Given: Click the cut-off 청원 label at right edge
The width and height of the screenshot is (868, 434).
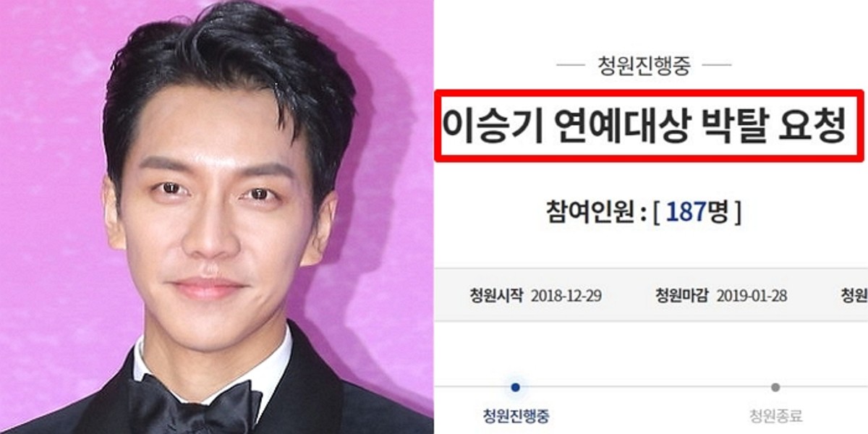Looking at the screenshot, I should click(854, 296).
